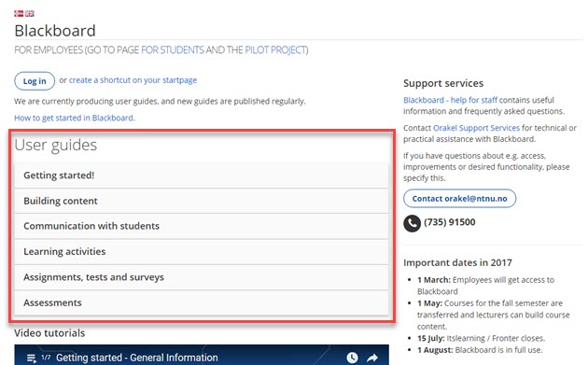
Task: Open How to get started in Blackboard link
Action: pos(75,118)
